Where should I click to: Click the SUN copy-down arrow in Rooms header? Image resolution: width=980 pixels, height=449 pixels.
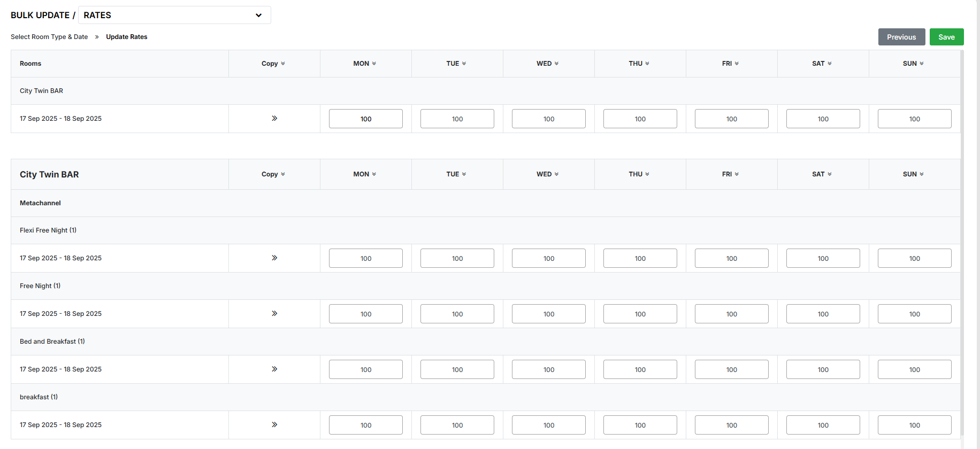pos(921,64)
